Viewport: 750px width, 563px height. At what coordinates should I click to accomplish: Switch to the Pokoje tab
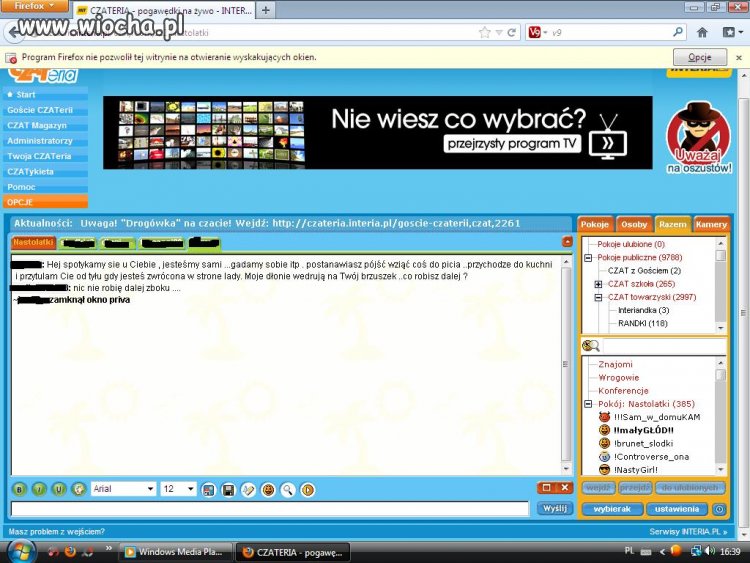point(595,224)
